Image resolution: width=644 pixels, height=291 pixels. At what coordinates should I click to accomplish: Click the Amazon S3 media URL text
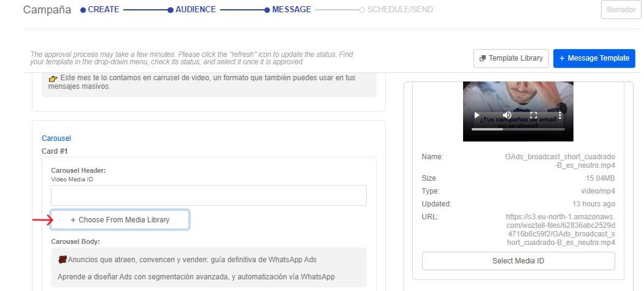pyautogui.click(x=560, y=230)
